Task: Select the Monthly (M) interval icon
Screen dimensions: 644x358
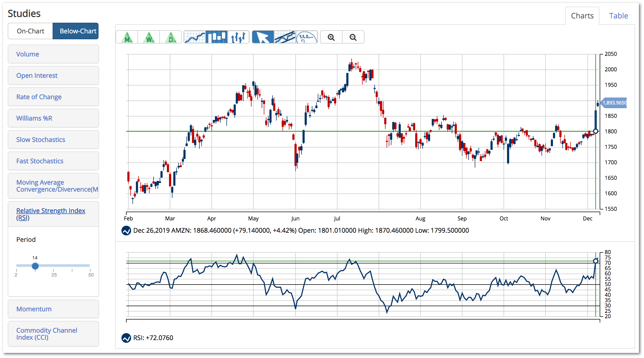Action: (x=127, y=37)
